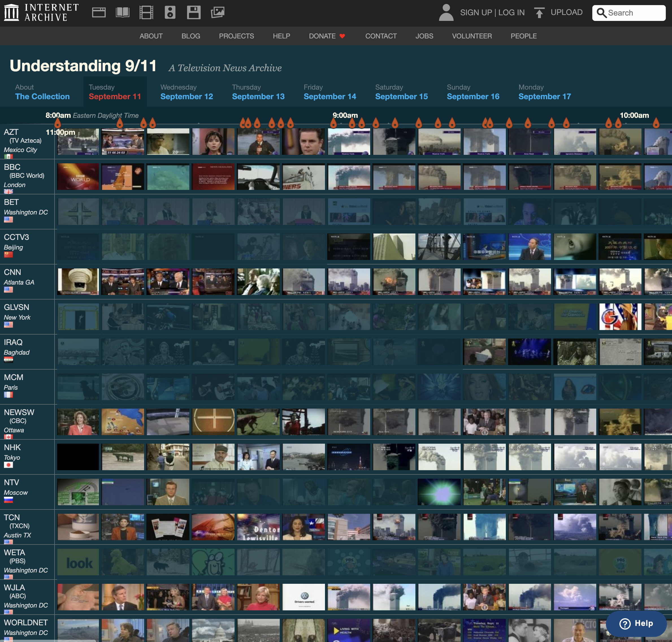672x642 pixels.
Task: Open the Software floppy-disk icon
Action: 194,13
